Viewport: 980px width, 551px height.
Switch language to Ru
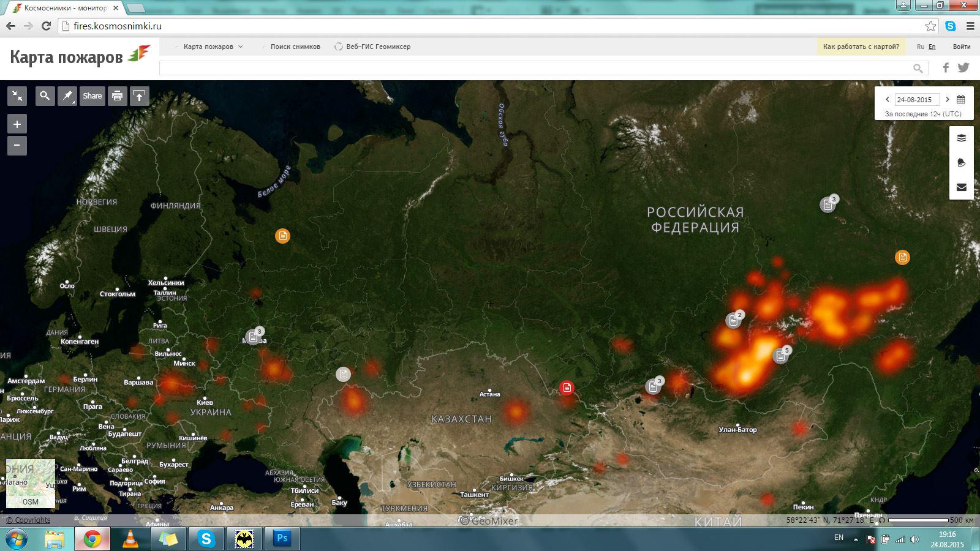coord(921,47)
